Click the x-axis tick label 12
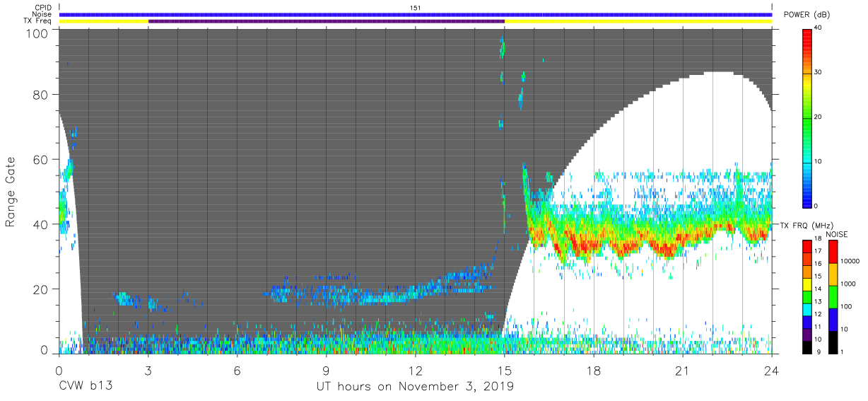The width and height of the screenshot is (868, 401). tap(415, 370)
